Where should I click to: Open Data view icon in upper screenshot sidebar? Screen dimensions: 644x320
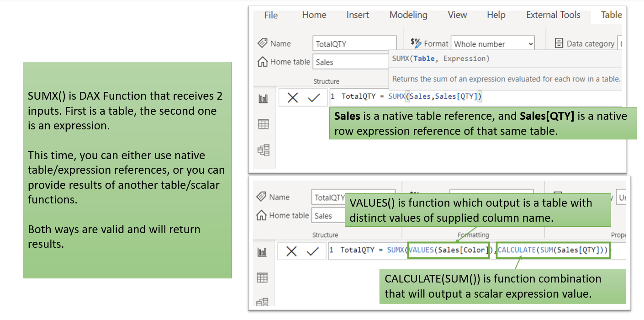coord(264,124)
